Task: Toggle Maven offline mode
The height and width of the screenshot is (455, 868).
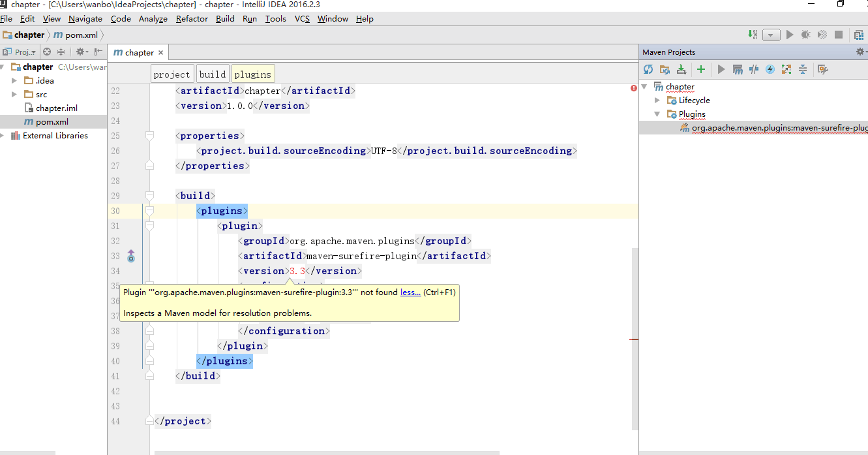Action: (754, 69)
